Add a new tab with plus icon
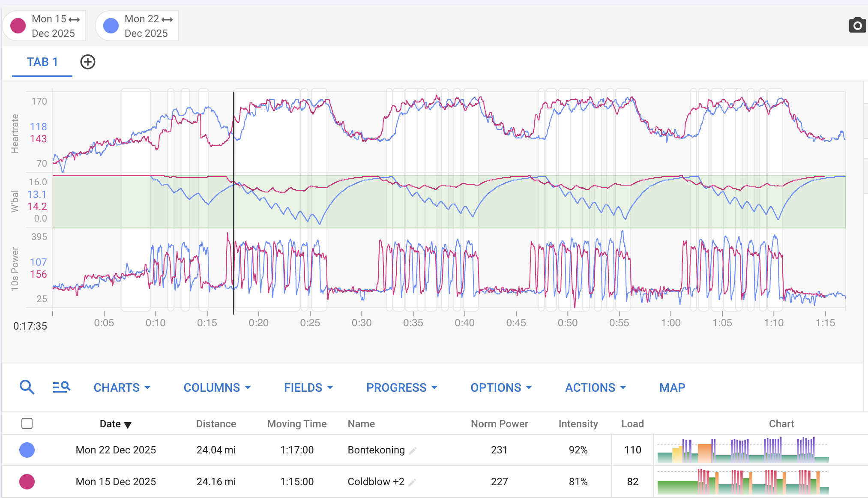This screenshot has height=498, width=868. [x=88, y=62]
